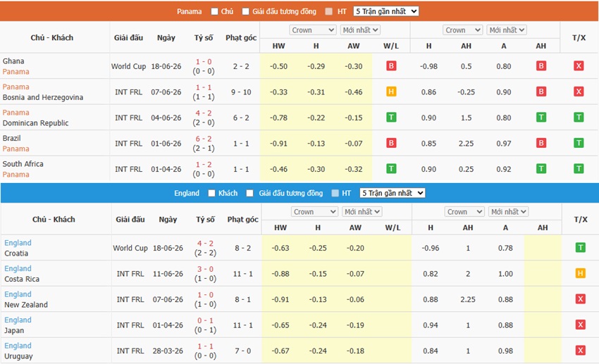The width and height of the screenshot is (599, 364).
Task: Click the AH result badge B in Ghana row
Action: (x=541, y=66)
